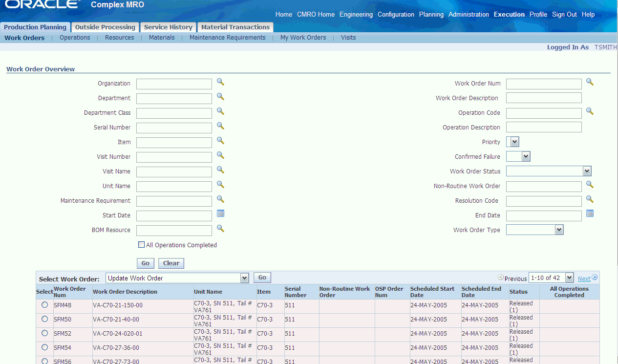
Task: Open the CMRO Home link
Action: 316,15
